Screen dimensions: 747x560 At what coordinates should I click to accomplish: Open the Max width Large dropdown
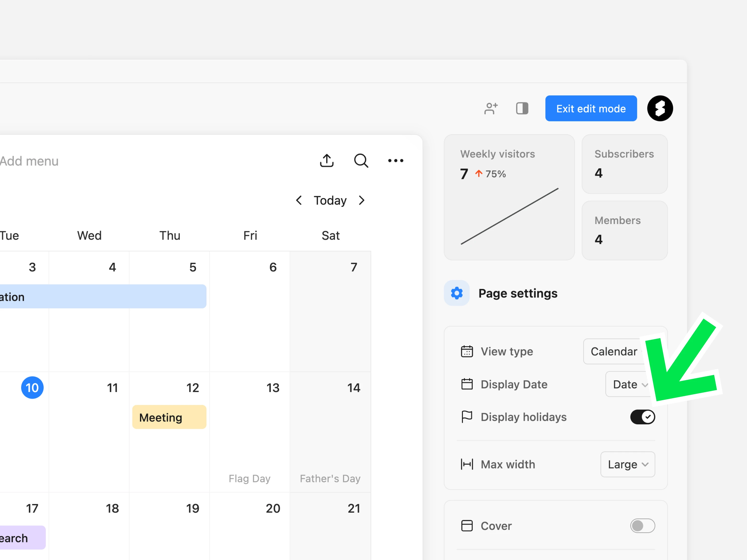click(627, 464)
